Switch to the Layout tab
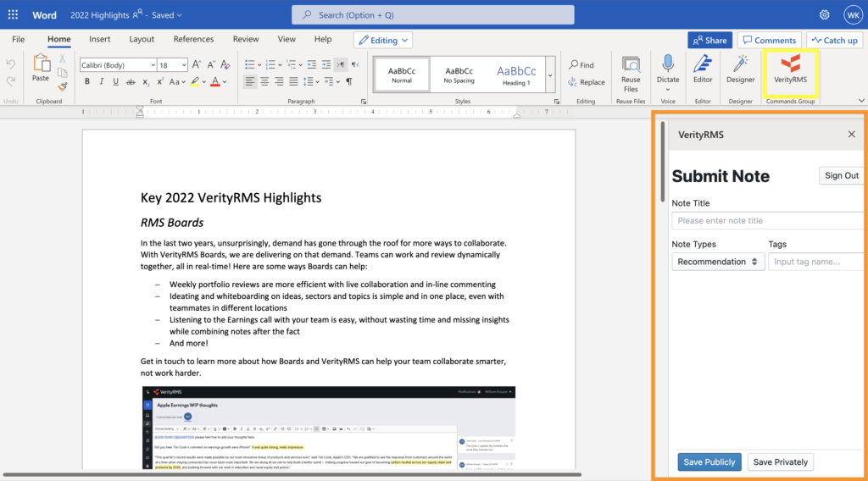The image size is (868, 481). [142, 39]
